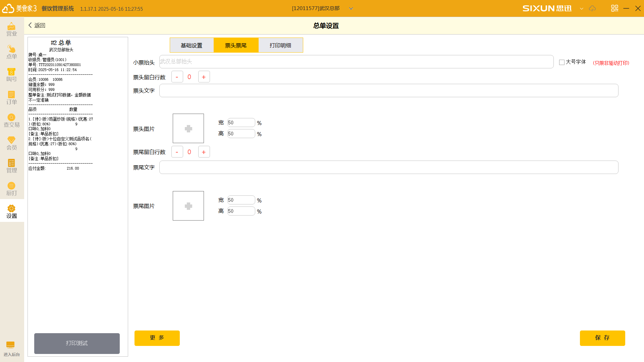
Task: Click the #2 总单 receipt preview title
Action: point(61,43)
